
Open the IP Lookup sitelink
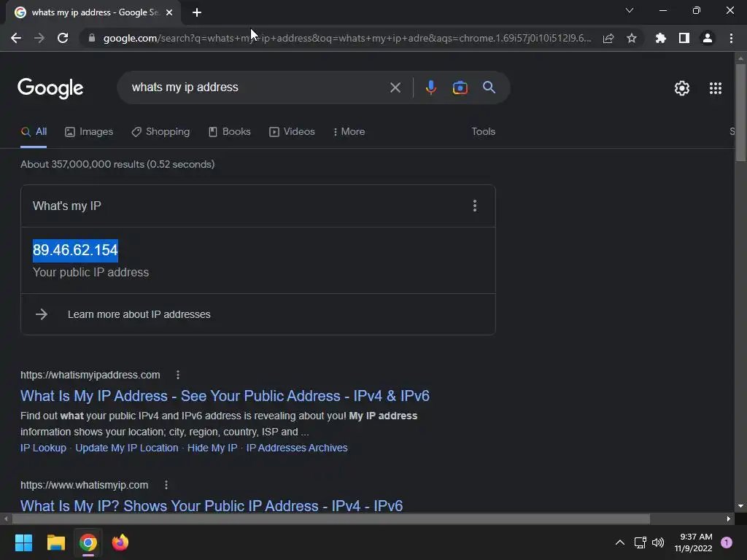43,448
